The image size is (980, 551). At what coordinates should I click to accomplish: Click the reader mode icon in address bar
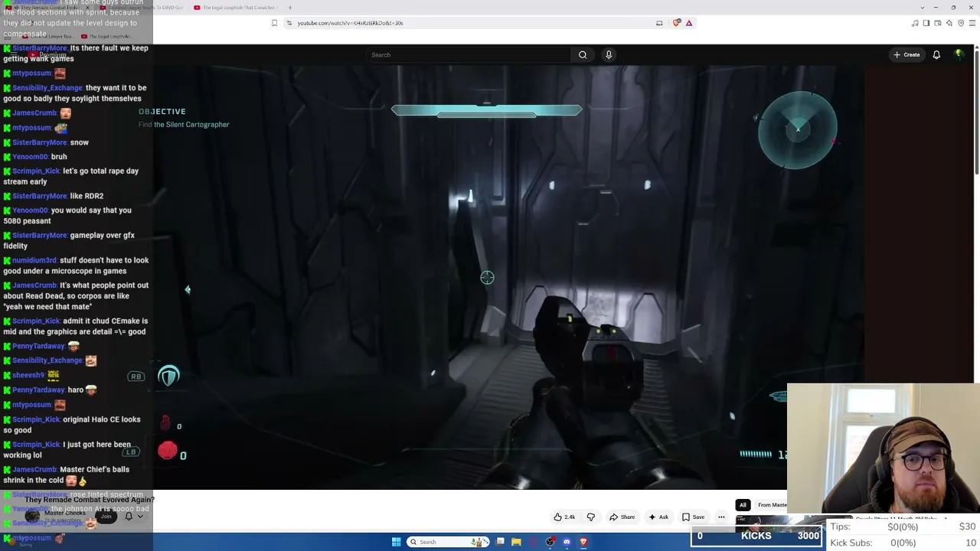(659, 23)
